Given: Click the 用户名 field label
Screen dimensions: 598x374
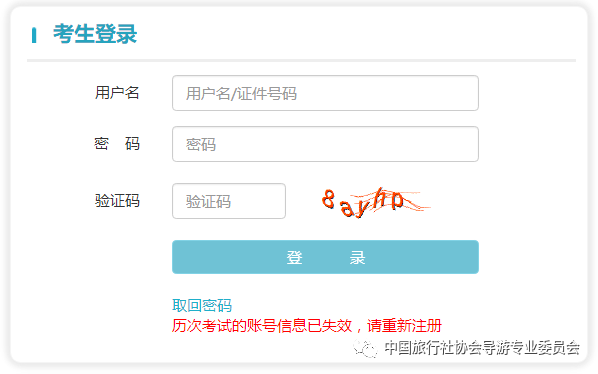Looking at the screenshot, I should pos(117,93).
